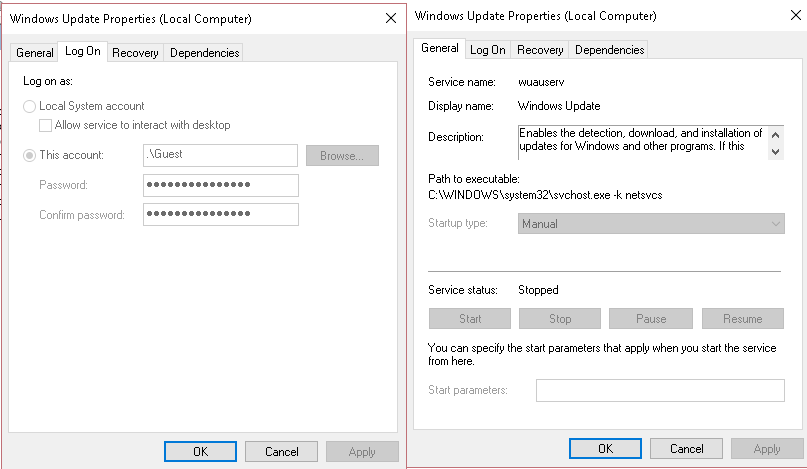Viewport: 807px width, 469px height.
Task: Select the Local System account radio button
Action: tap(29, 106)
